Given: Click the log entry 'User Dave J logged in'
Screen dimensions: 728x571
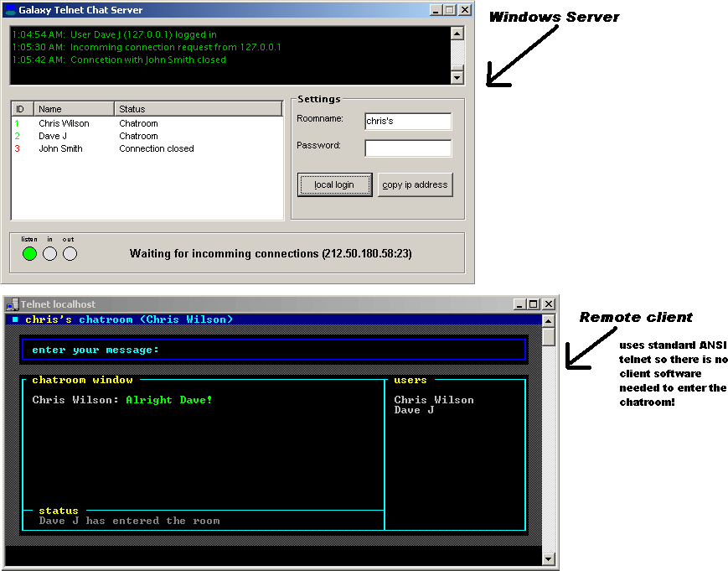Looking at the screenshot, I should [114, 34].
